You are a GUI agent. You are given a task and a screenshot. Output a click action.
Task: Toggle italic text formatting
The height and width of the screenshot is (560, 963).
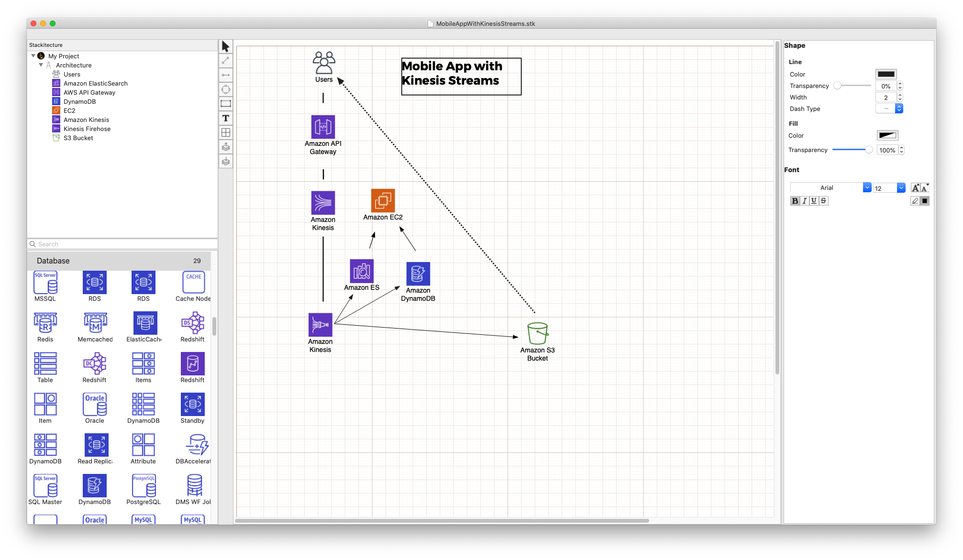(804, 201)
